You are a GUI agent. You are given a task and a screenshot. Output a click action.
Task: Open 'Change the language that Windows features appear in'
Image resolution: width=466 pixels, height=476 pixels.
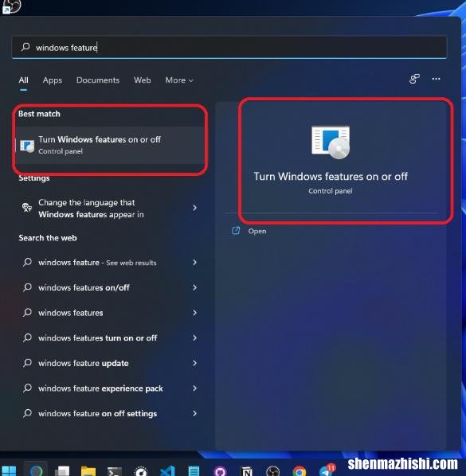point(110,209)
